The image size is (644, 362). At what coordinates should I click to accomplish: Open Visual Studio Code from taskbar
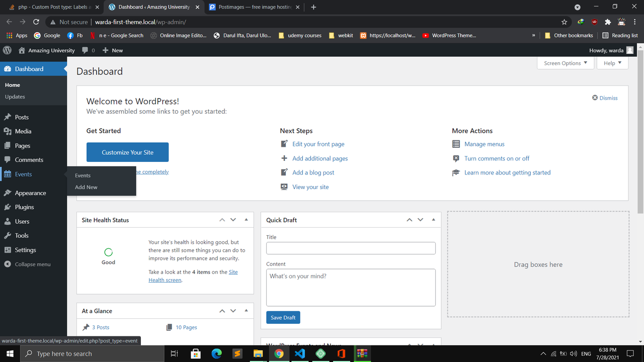click(x=300, y=353)
